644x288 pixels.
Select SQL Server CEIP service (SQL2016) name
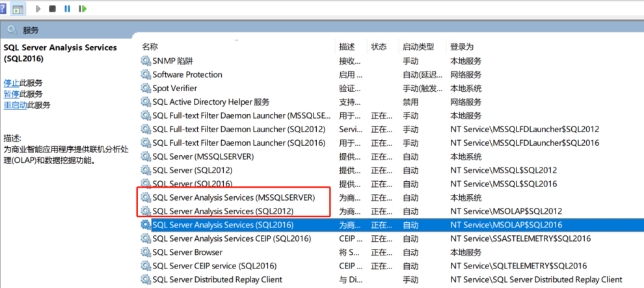[x=215, y=266]
